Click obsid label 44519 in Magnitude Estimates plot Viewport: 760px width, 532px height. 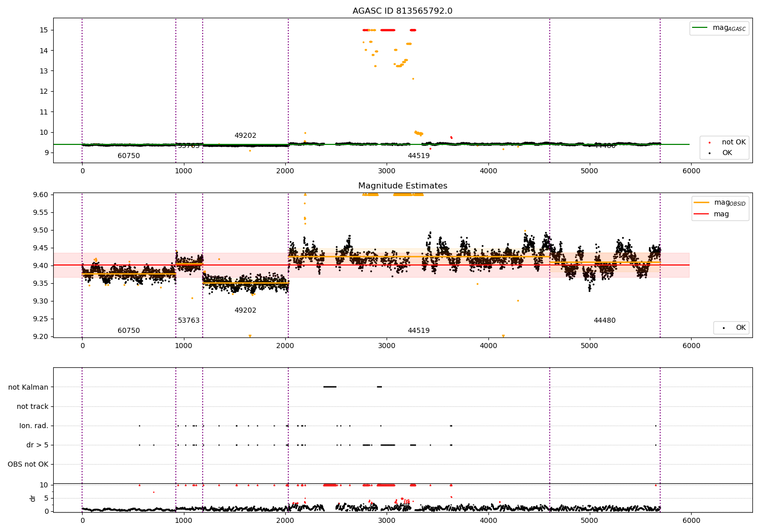click(419, 331)
